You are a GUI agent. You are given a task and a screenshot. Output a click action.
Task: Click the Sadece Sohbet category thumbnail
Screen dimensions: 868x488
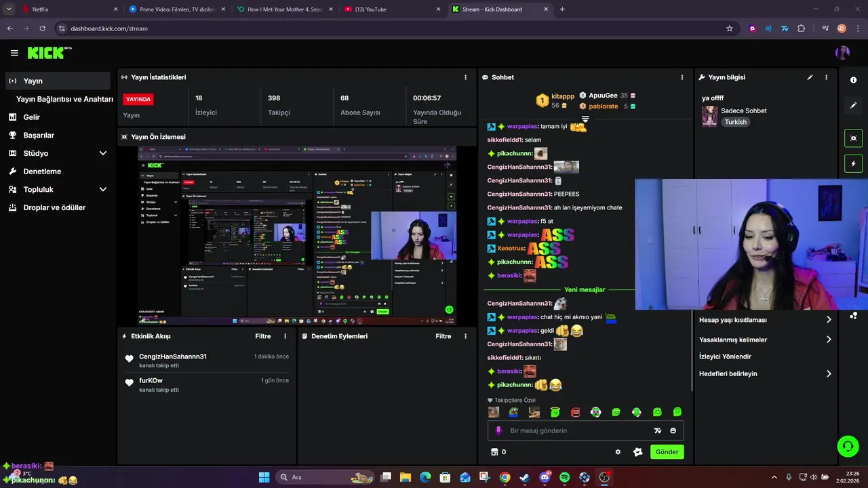pos(709,116)
